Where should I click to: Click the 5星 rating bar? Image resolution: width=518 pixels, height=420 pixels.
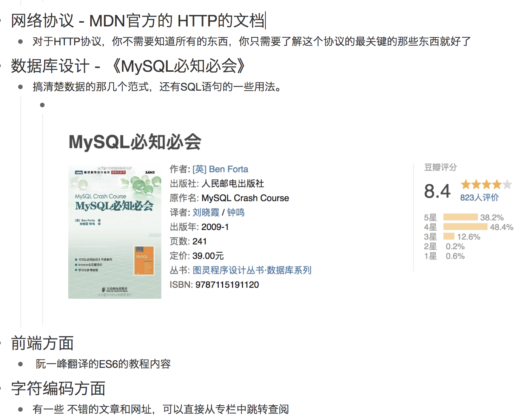coord(460,217)
